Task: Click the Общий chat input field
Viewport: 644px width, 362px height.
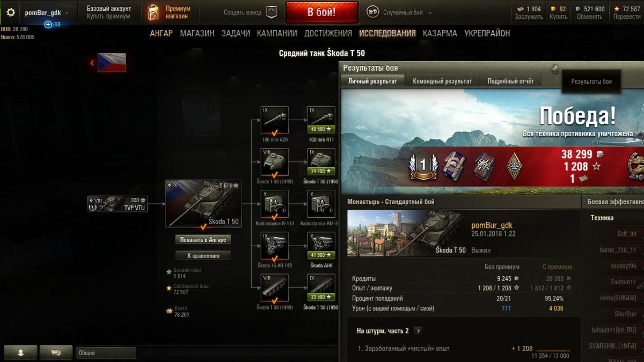Action: pyautogui.click(x=106, y=353)
